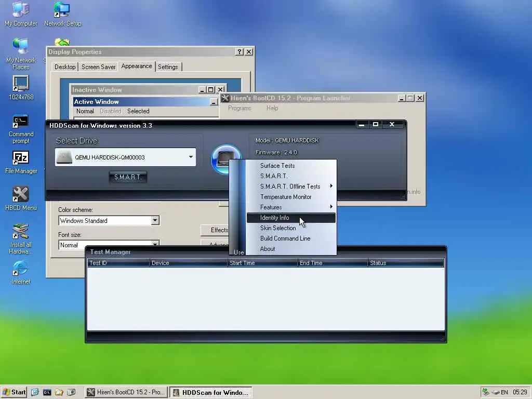Viewport: 532px width, 399px height.
Task: Open command prompt from quick launch bar
Action: pyautogui.click(x=47, y=392)
